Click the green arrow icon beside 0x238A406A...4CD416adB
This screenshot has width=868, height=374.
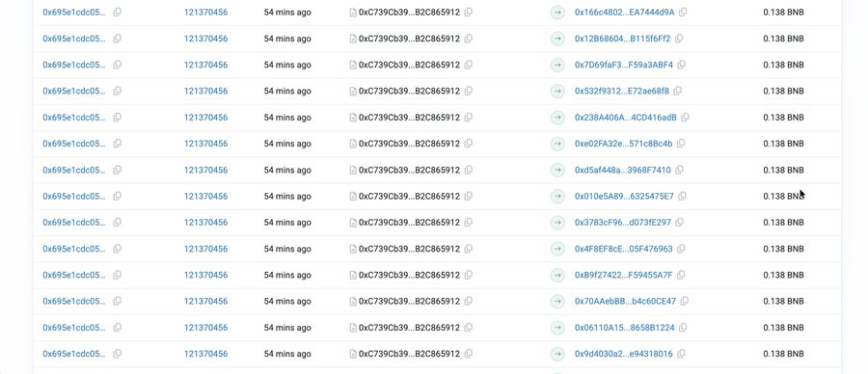coord(557,118)
